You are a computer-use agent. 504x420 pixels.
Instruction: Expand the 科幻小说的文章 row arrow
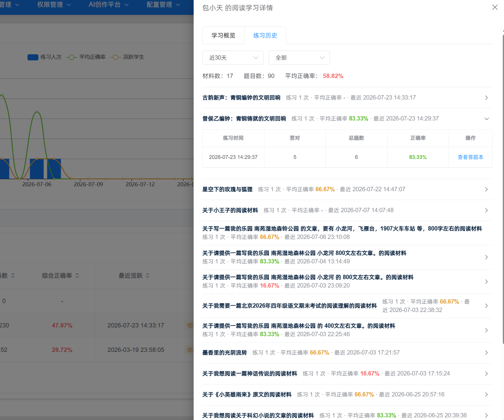(x=486, y=416)
